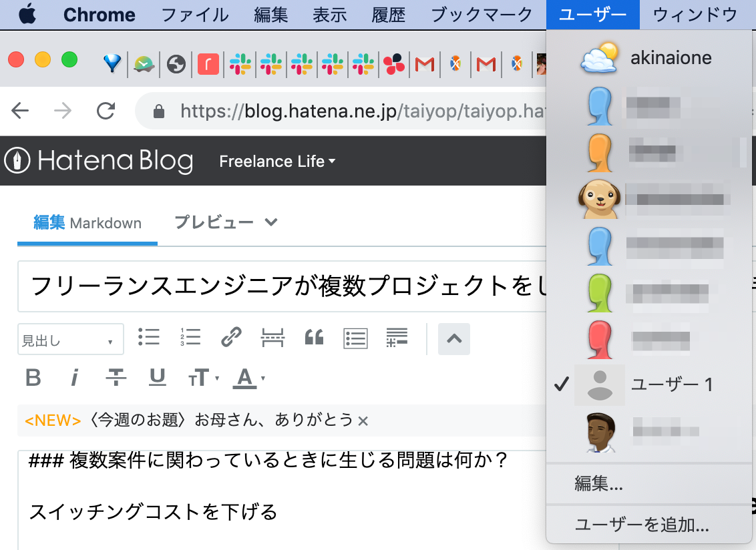This screenshot has height=550, width=756.
Task: Toggle underline formatting
Action: pos(157,378)
